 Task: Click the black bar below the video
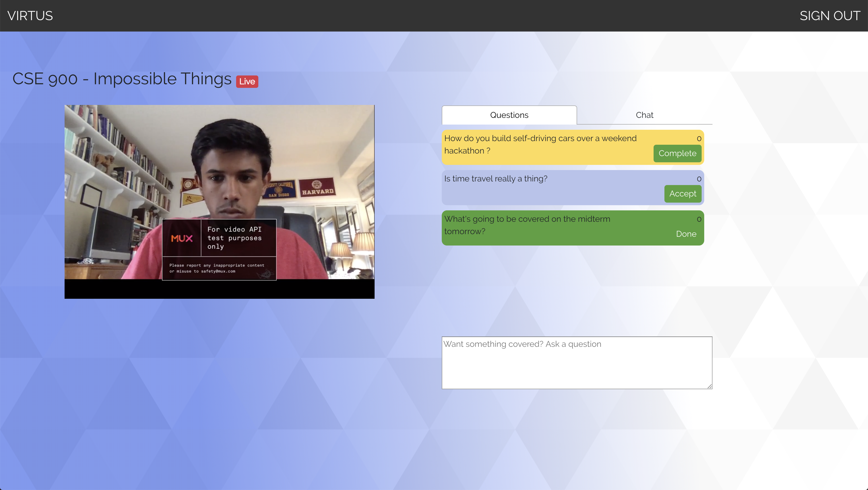coord(219,289)
